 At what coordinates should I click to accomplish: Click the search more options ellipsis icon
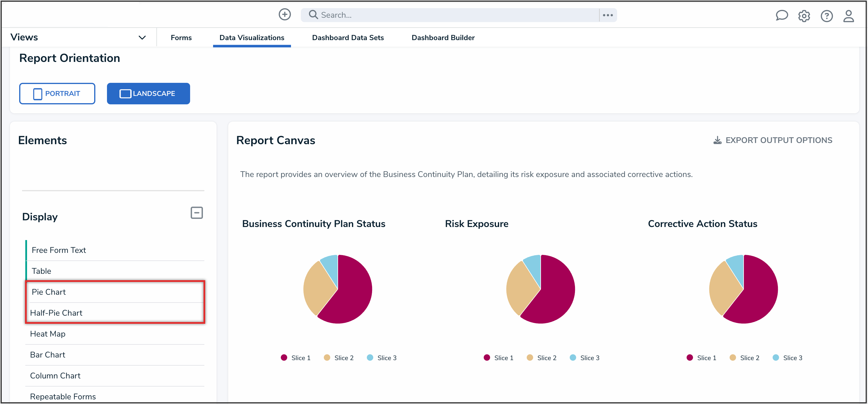coord(608,15)
